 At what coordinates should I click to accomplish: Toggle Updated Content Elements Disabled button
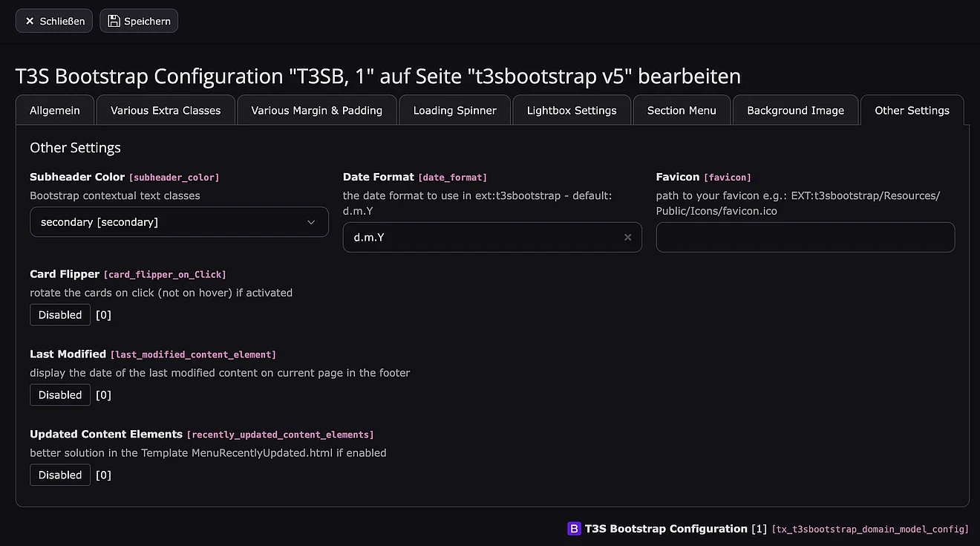click(x=60, y=475)
